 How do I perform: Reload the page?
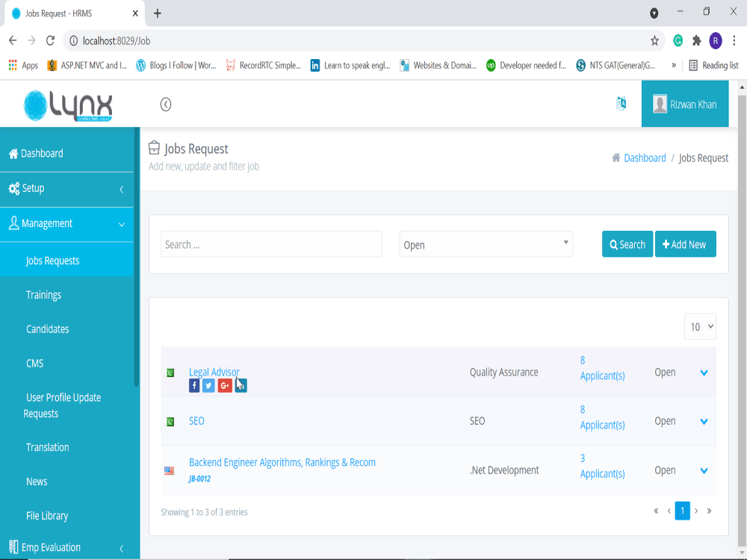pyautogui.click(x=50, y=41)
